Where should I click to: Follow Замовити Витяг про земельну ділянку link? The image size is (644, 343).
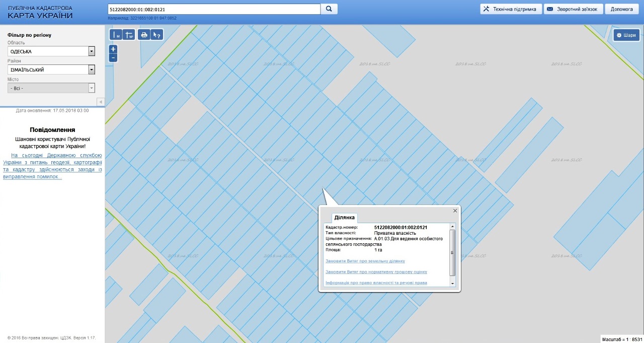365,261
